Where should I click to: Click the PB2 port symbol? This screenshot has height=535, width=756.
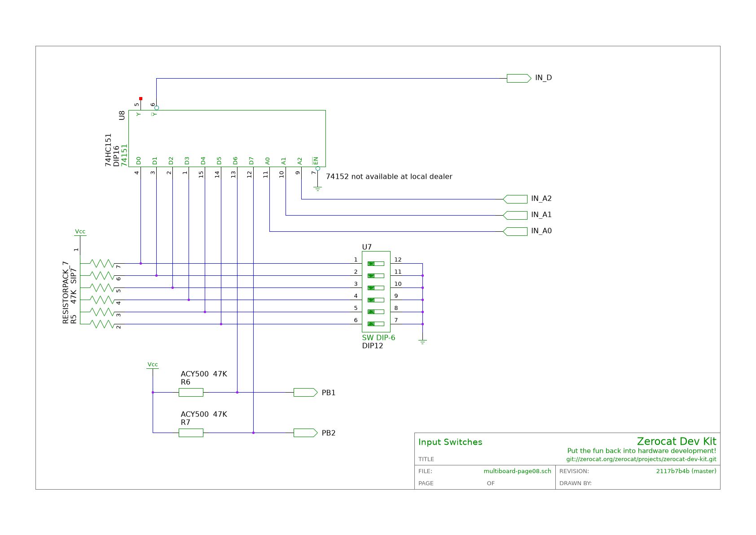coord(306,433)
